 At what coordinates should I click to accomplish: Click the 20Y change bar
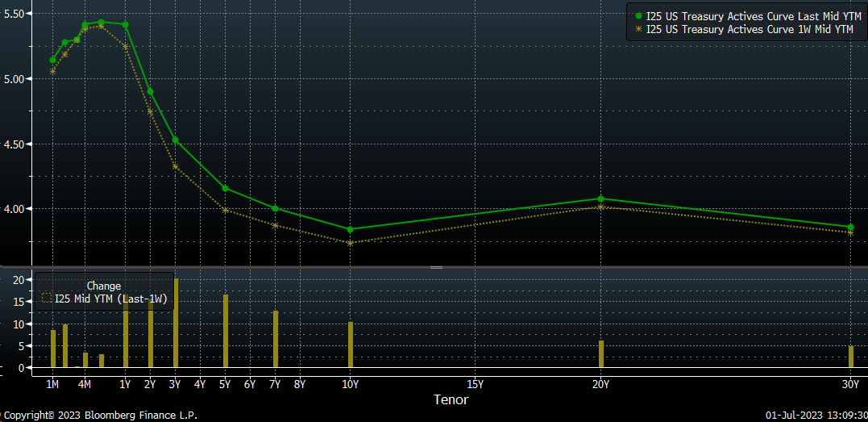601,353
